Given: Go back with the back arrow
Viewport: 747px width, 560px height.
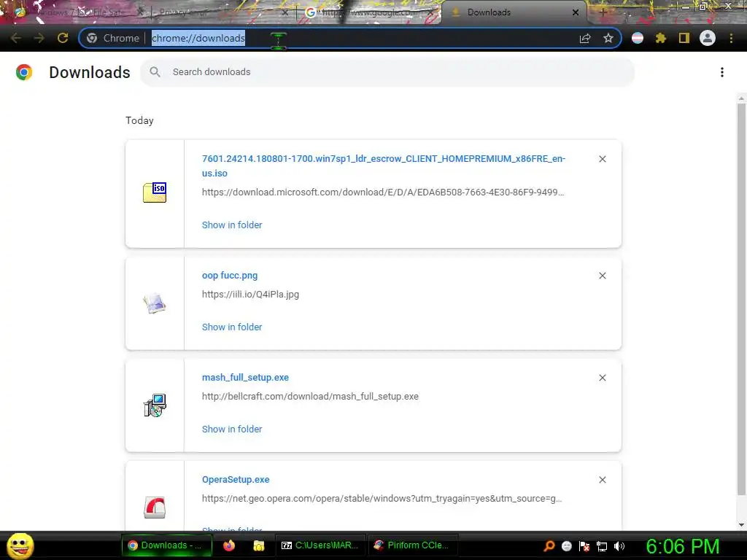Looking at the screenshot, I should click(x=16, y=38).
